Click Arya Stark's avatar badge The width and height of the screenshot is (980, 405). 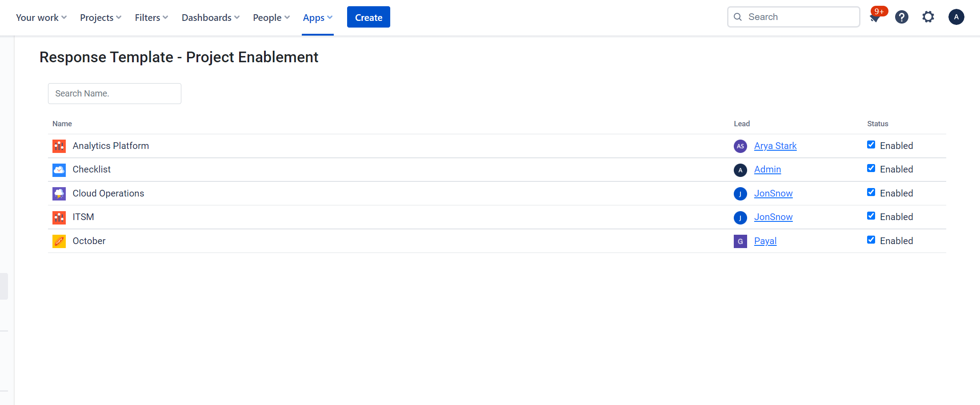(740, 146)
